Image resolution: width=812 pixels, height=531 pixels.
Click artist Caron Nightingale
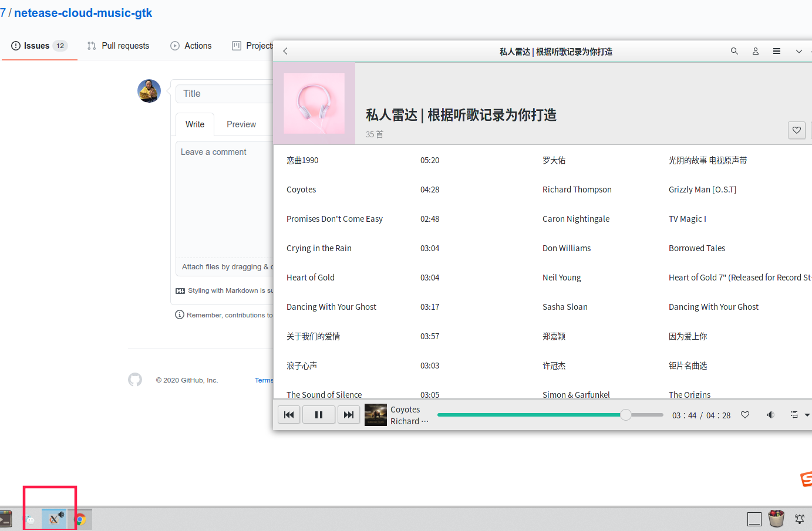tap(576, 219)
